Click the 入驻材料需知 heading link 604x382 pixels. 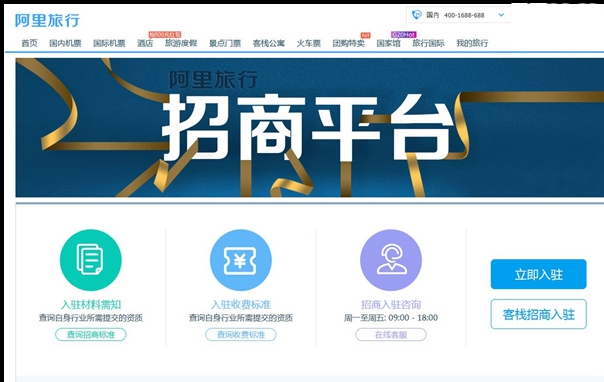91,305
